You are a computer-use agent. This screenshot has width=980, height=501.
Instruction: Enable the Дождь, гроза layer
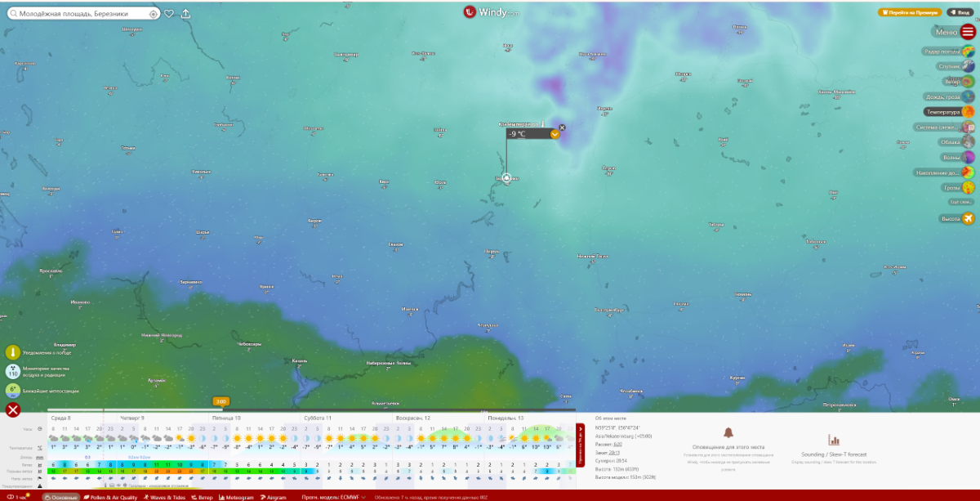[x=968, y=96]
